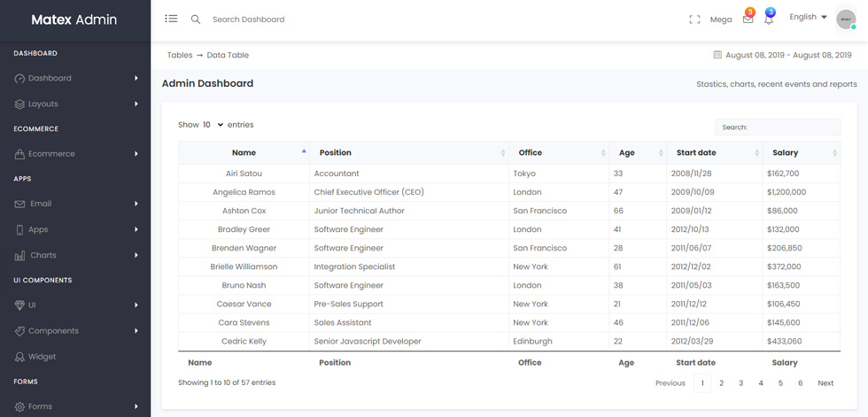
Task: Enter fullscreen with the expand icon
Action: (694, 19)
